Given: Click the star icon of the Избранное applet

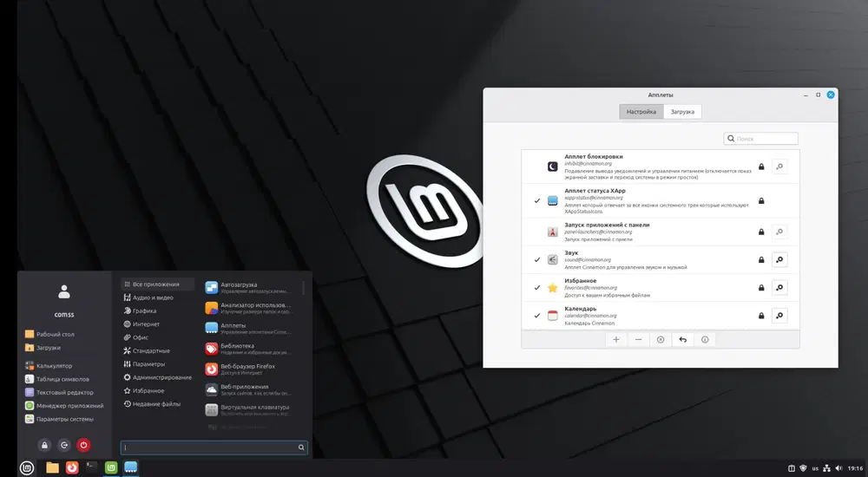Looking at the screenshot, I should [x=552, y=288].
